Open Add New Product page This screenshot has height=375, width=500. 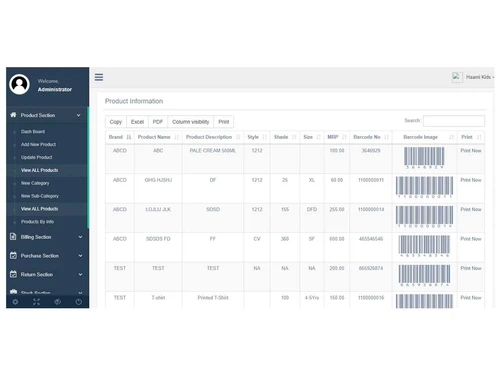point(38,144)
